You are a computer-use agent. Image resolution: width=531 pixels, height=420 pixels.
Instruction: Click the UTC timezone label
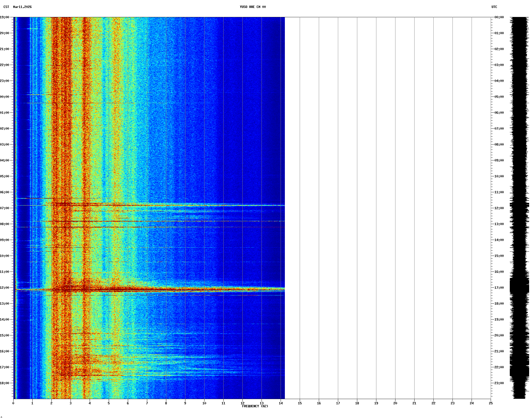(494, 7)
